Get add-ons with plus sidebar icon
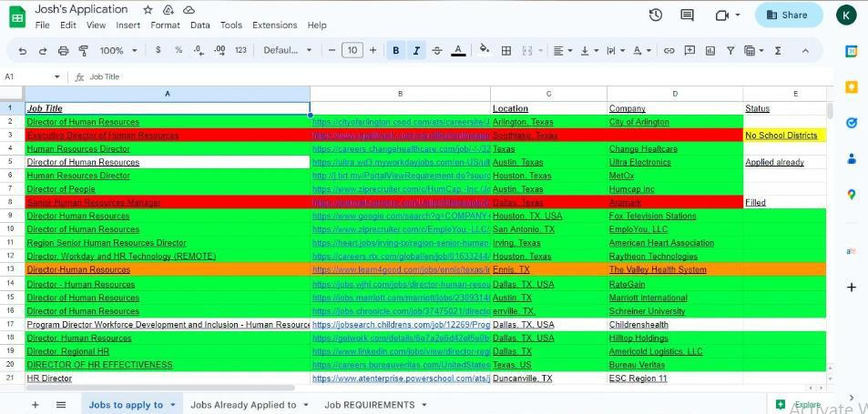Viewport: 868px width, 414px height. pos(852,288)
